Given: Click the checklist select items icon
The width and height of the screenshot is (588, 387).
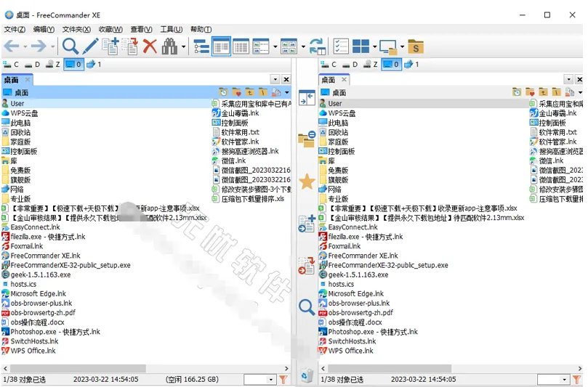Looking at the screenshot, I should 341,46.
